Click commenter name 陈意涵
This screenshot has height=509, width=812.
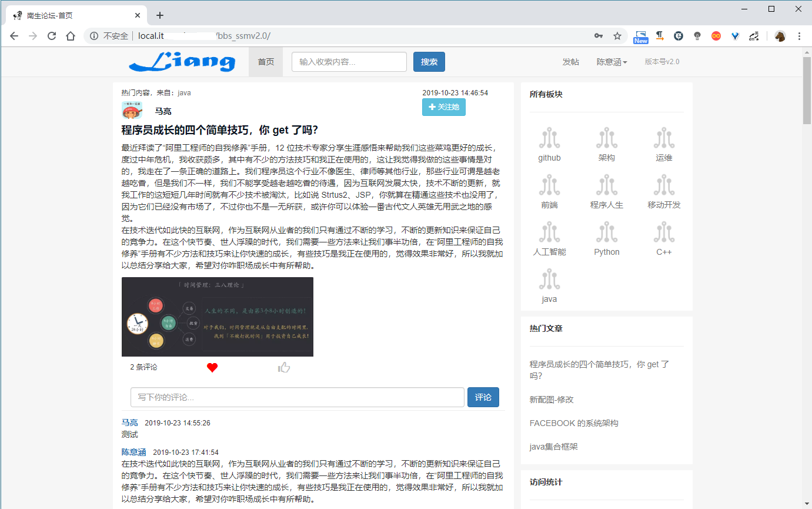point(134,452)
